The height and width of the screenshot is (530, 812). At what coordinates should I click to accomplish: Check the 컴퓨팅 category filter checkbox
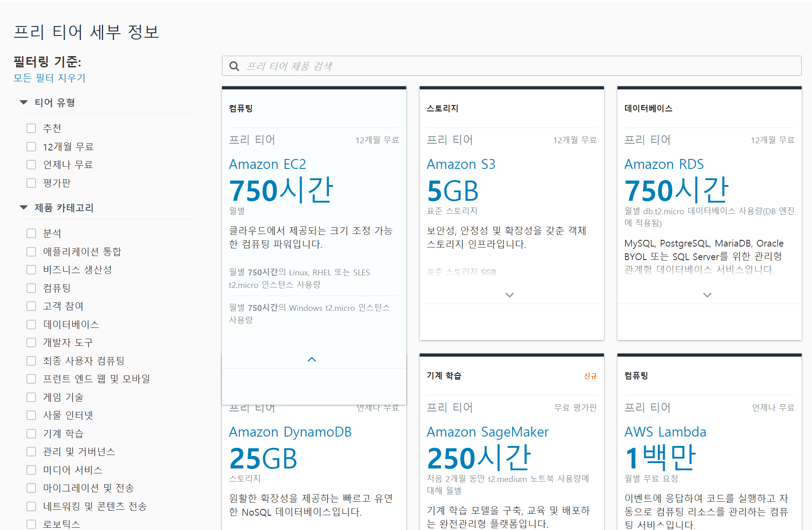click(31, 288)
